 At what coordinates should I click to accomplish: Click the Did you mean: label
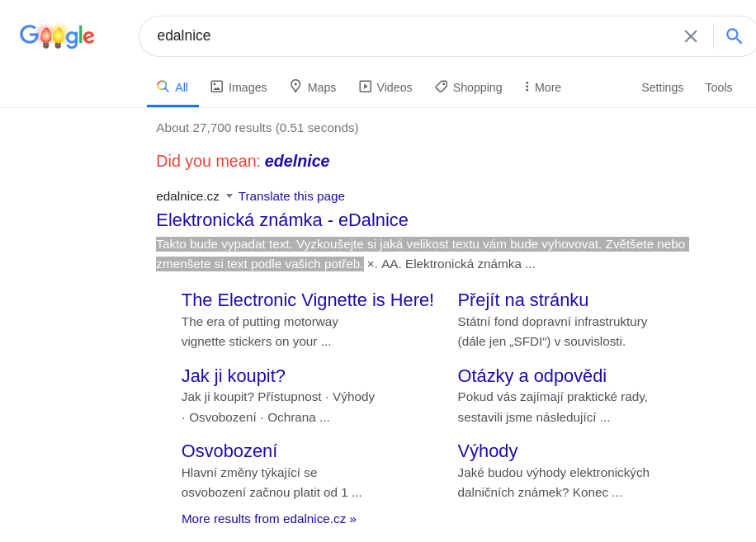coord(208,161)
